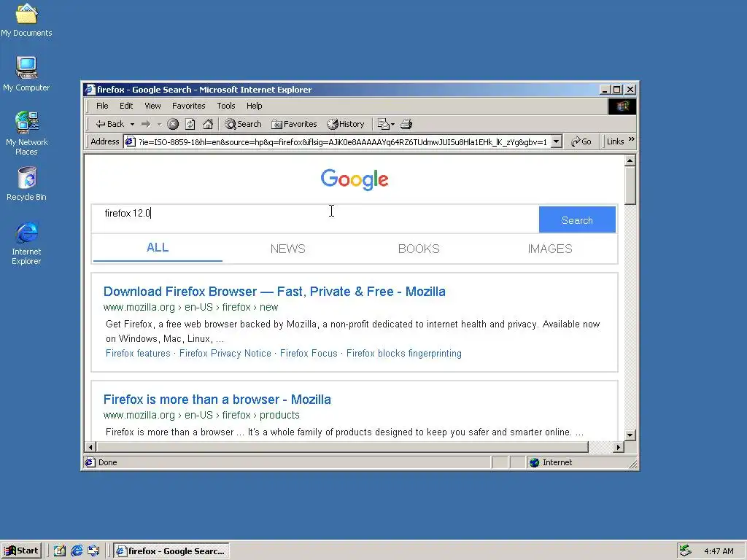Go to Home page icon

(208, 124)
